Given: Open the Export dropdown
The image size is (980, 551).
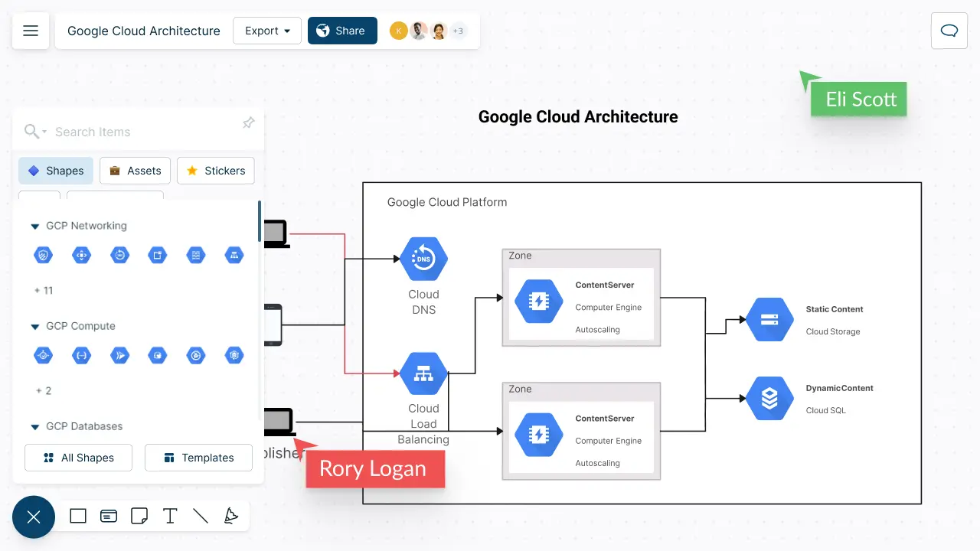Looking at the screenshot, I should click(267, 31).
